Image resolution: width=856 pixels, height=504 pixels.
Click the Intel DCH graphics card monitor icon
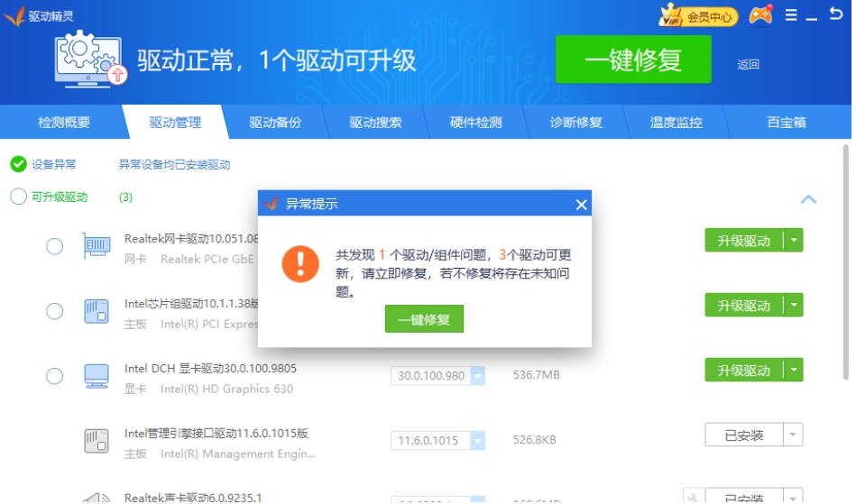point(97,376)
